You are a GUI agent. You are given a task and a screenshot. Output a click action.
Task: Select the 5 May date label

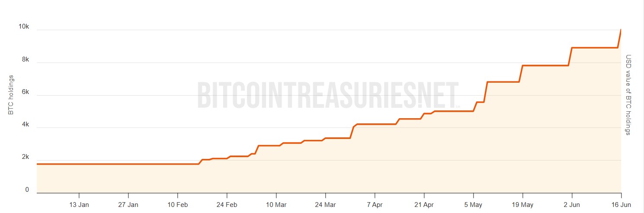tap(473, 204)
